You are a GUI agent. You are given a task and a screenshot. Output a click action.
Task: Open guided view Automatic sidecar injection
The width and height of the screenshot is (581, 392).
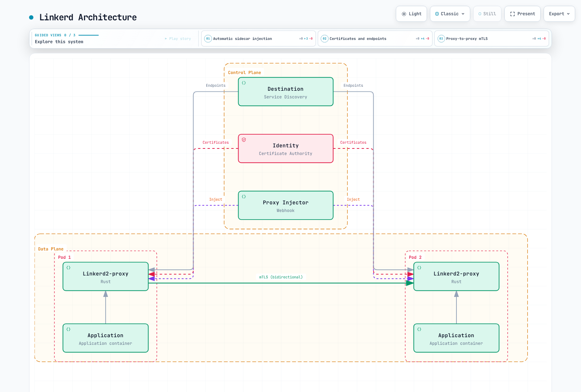click(x=259, y=38)
